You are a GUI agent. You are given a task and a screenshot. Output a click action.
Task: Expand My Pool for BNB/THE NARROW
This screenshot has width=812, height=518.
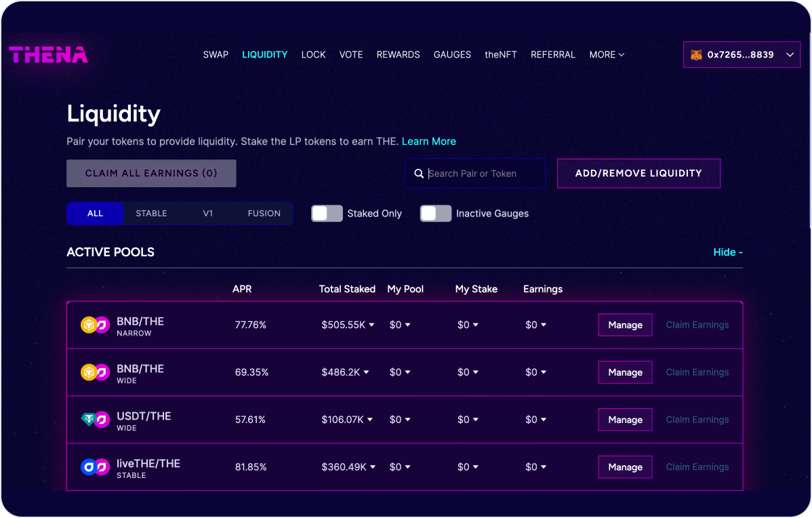pyautogui.click(x=407, y=325)
